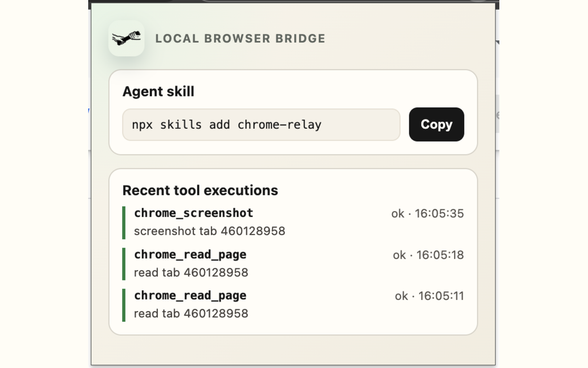The height and width of the screenshot is (368, 588).
Task: Click the green status bar beside chrome_screenshot
Action: [x=123, y=222]
